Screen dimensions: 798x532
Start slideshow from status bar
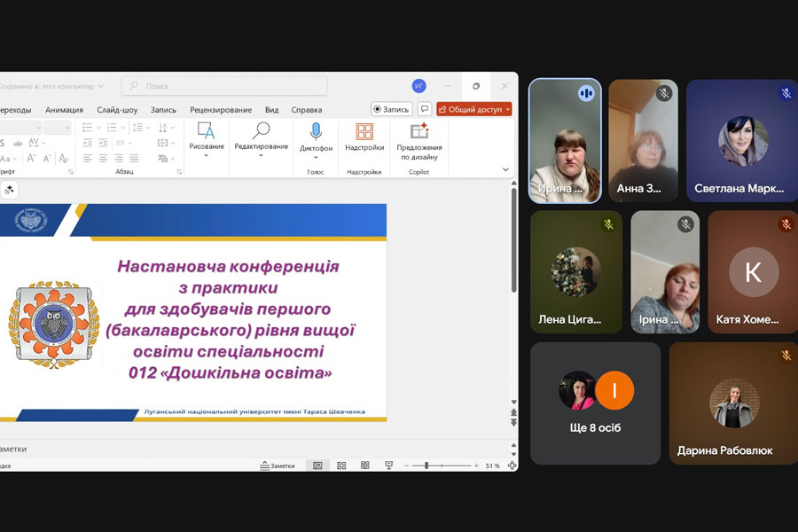(x=388, y=465)
